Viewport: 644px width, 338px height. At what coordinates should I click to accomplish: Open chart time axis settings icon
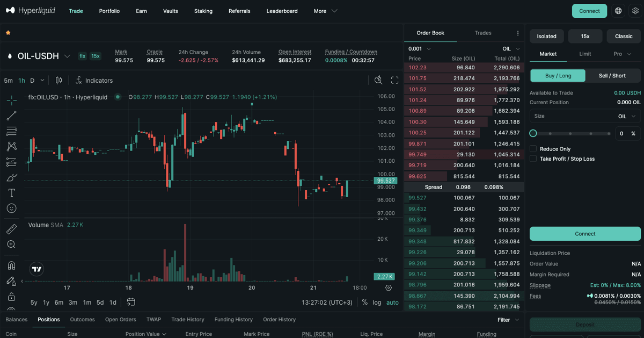coord(389,288)
